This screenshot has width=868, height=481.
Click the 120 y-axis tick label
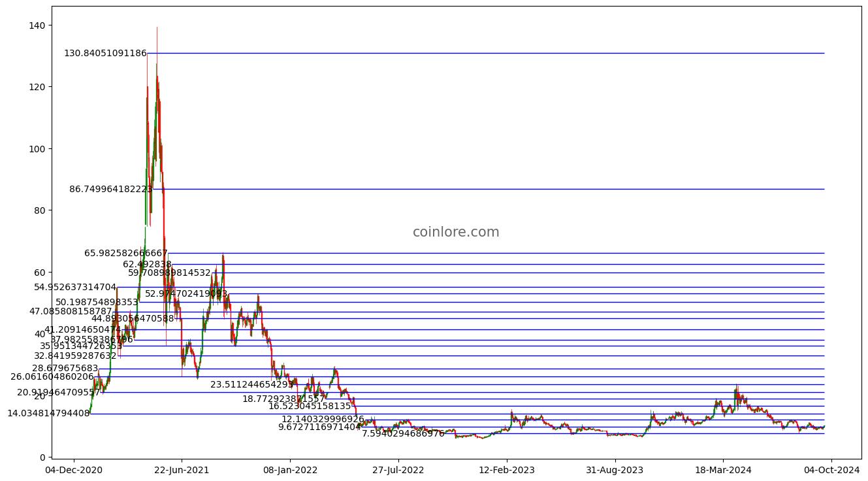(x=37, y=86)
